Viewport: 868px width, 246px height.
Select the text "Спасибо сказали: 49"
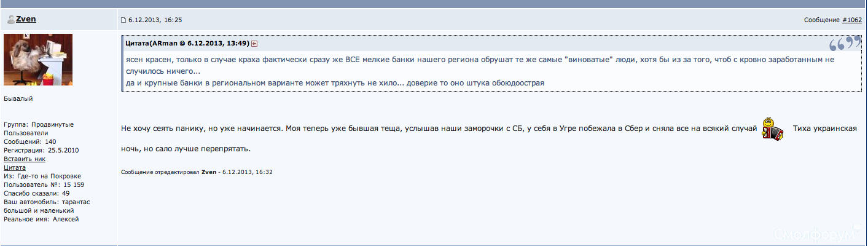[x=36, y=193]
